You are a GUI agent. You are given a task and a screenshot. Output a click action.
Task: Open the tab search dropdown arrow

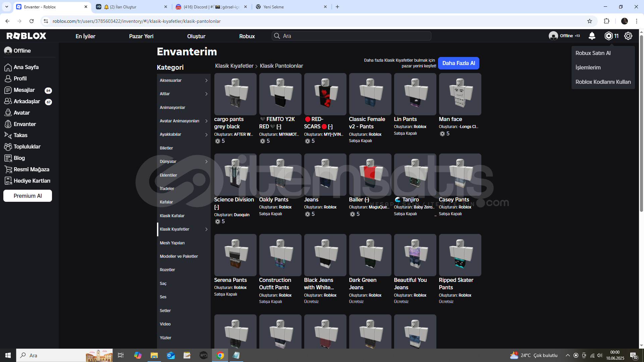(7, 7)
